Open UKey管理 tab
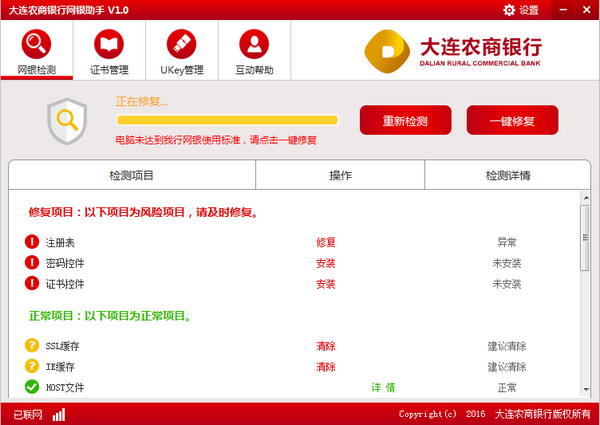 [182, 50]
